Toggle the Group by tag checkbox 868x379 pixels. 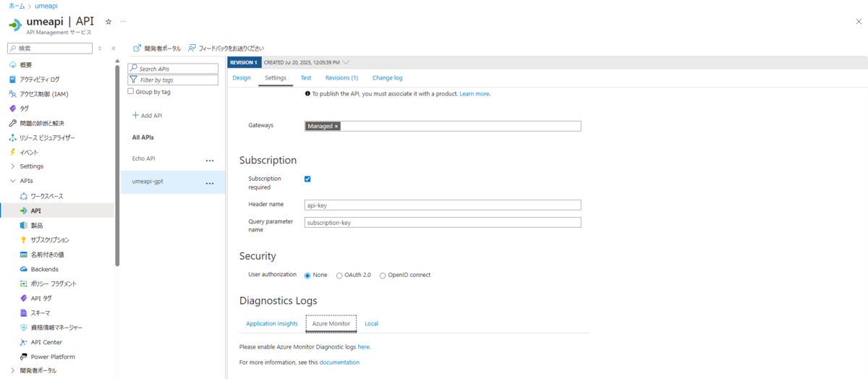[x=130, y=92]
